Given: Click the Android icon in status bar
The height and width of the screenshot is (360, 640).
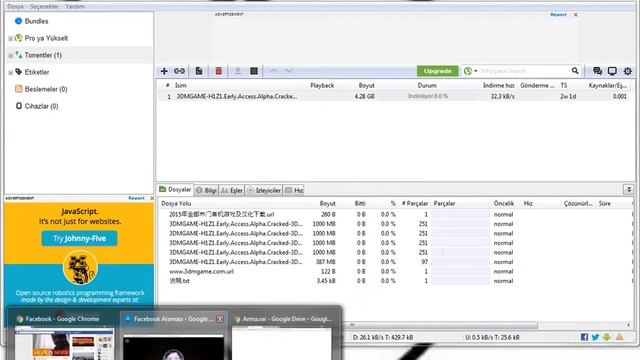Looking at the screenshot, I should [607, 337].
